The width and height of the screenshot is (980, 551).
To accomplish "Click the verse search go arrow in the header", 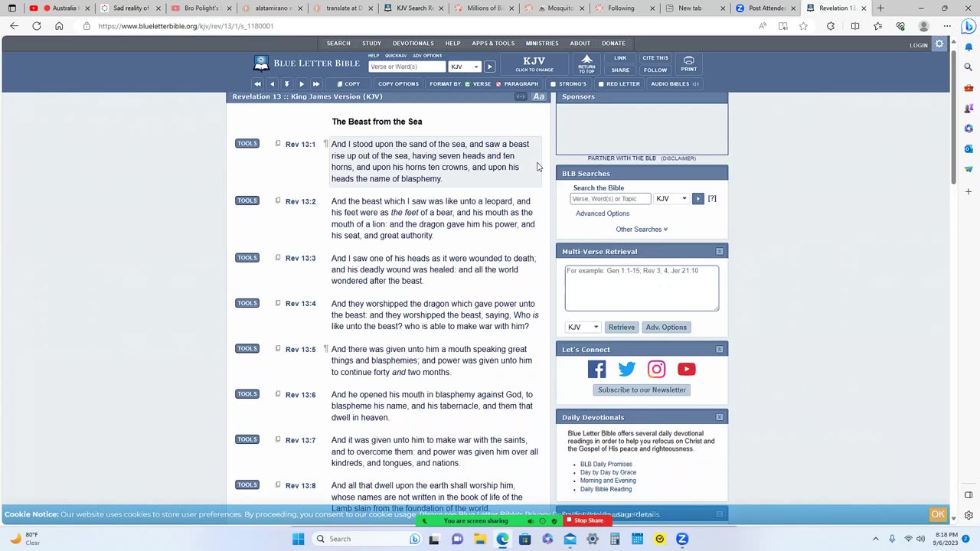I will tap(489, 67).
